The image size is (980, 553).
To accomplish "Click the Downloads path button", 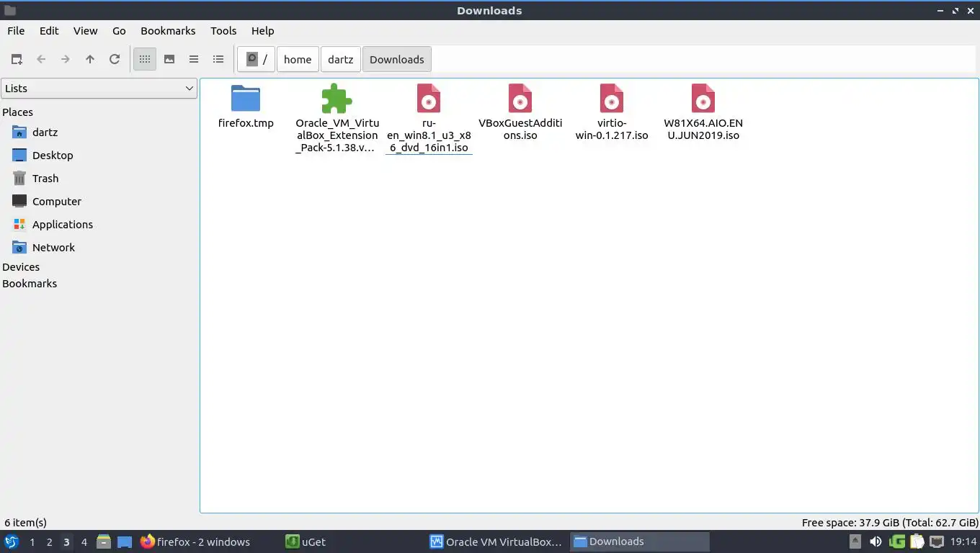I will (x=397, y=59).
